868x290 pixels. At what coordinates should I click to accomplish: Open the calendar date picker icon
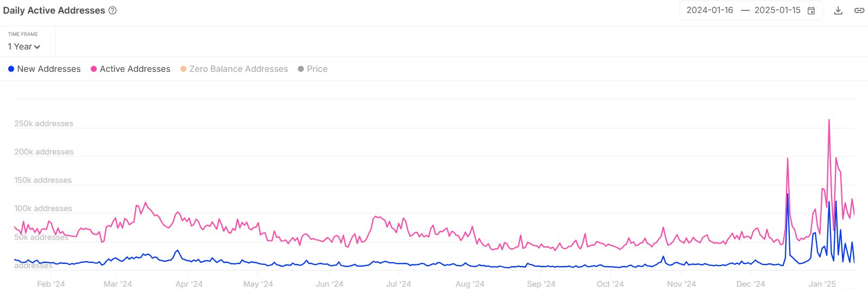click(x=811, y=10)
